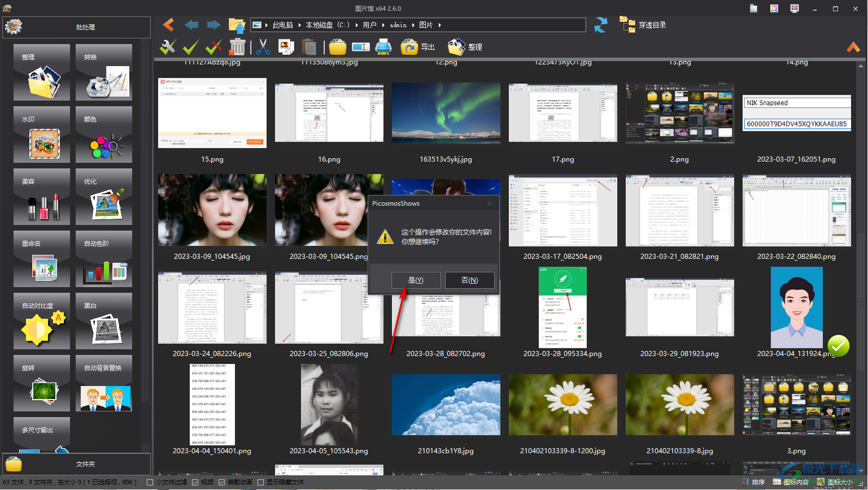Screen dimensions: 868x490
Task: Click 本地磁盘 (C:) in address path
Action: [x=328, y=25]
